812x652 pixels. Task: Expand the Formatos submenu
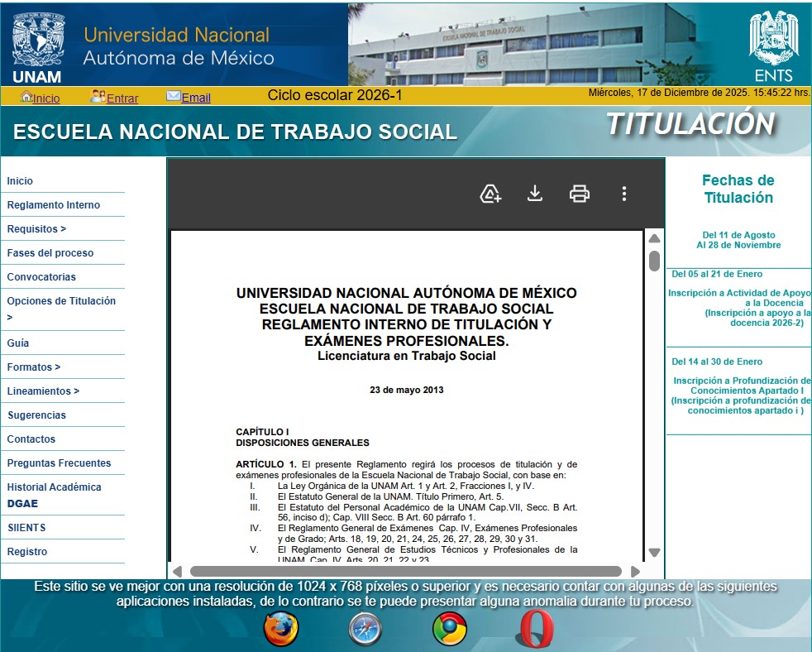[34, 367]
